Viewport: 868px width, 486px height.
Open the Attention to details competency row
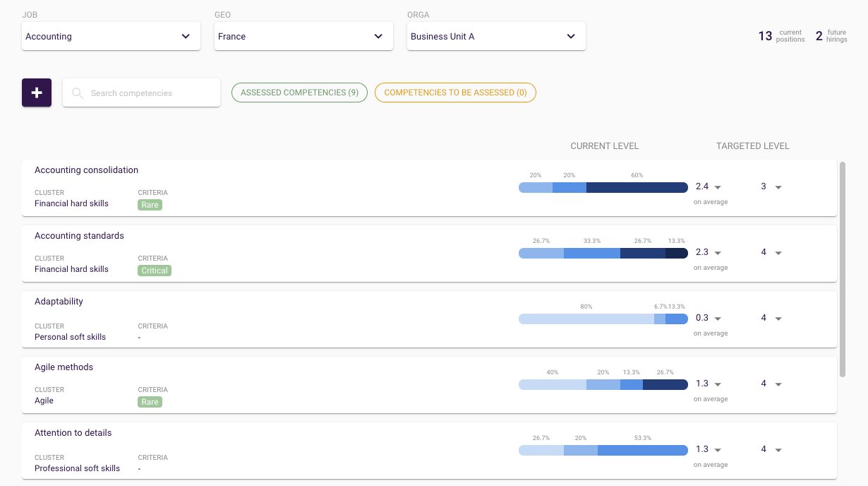point(73,433)
